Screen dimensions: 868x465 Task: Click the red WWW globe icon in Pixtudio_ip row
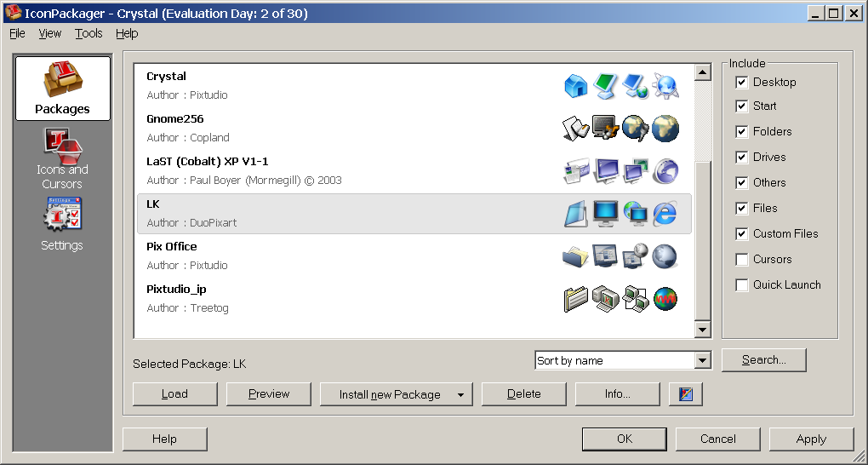(x=665, y=299)
